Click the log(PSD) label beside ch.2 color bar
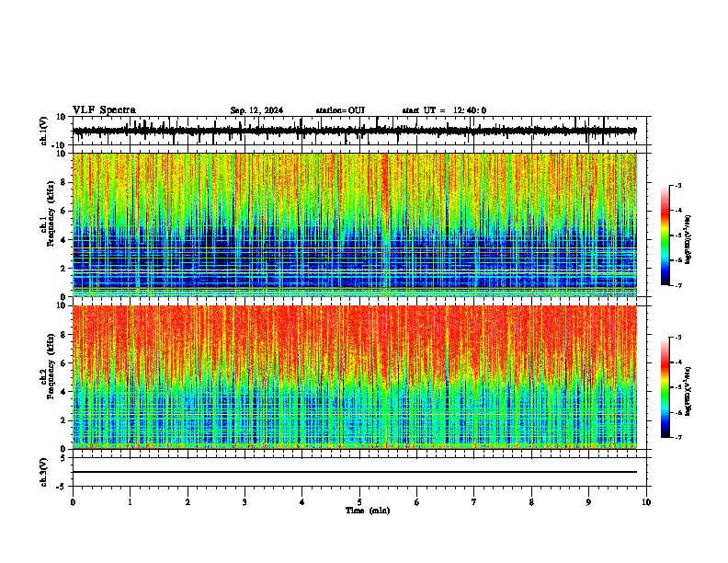Image resolution: width=728 pixels, height=563 pixels. 688,391
